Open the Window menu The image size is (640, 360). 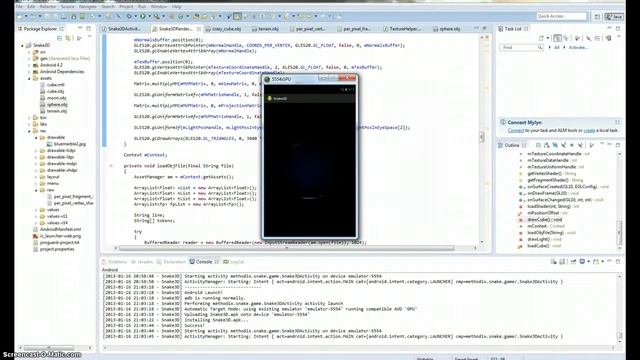158,7
